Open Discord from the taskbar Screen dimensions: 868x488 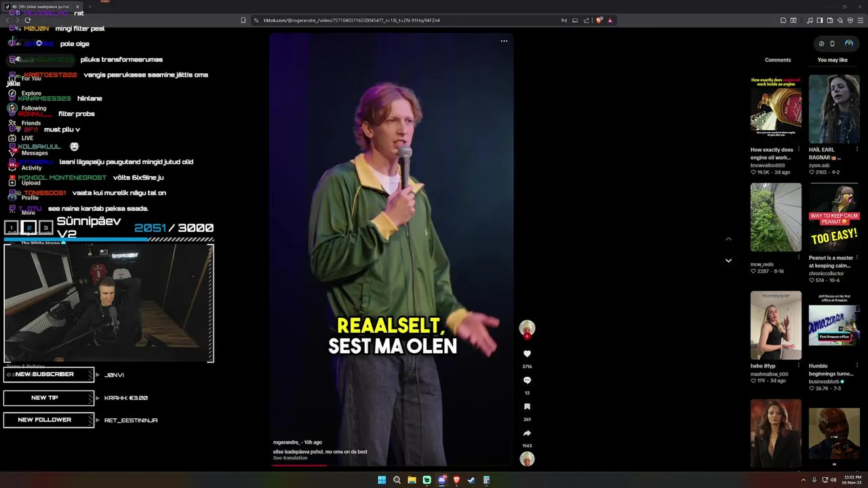(x=441, y=480)
